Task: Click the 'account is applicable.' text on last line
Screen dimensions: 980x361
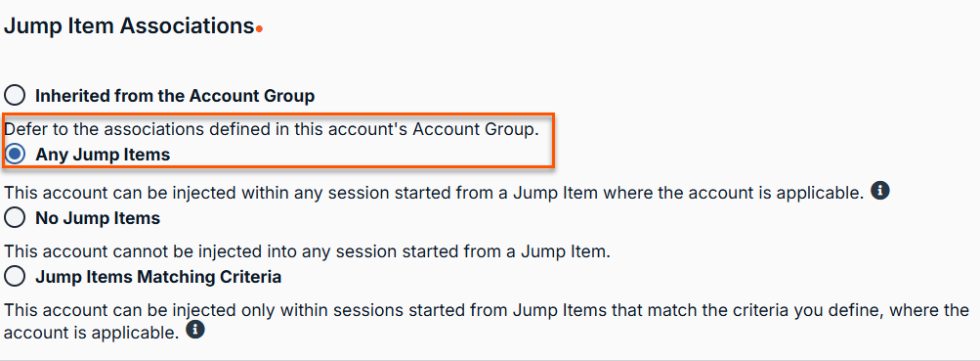Action: coord(92,333)
